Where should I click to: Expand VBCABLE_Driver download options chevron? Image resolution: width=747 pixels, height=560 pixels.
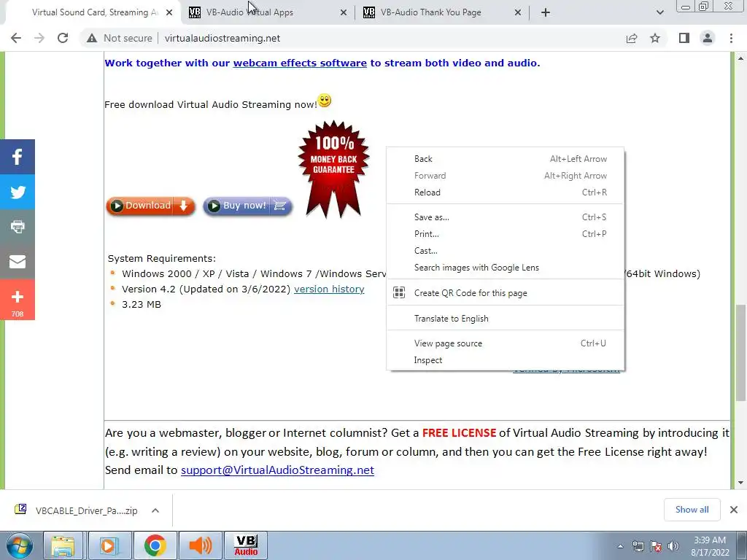click(155, 510)
